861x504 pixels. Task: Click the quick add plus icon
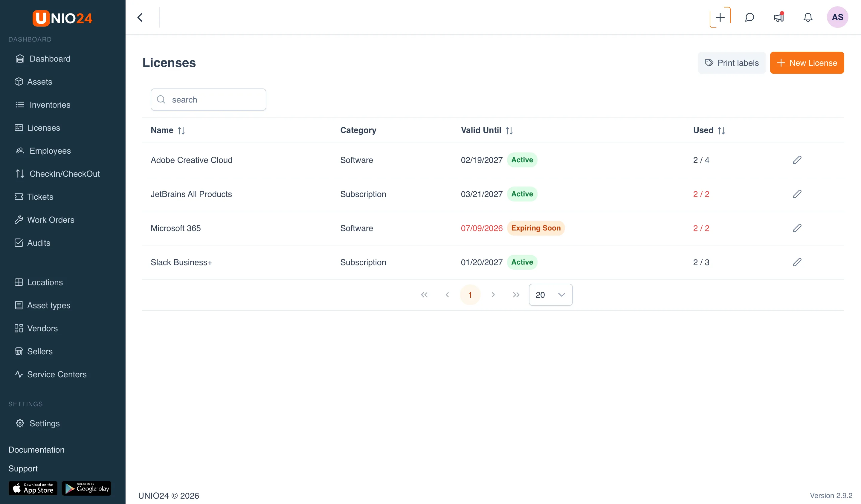[x=720, y=17]
